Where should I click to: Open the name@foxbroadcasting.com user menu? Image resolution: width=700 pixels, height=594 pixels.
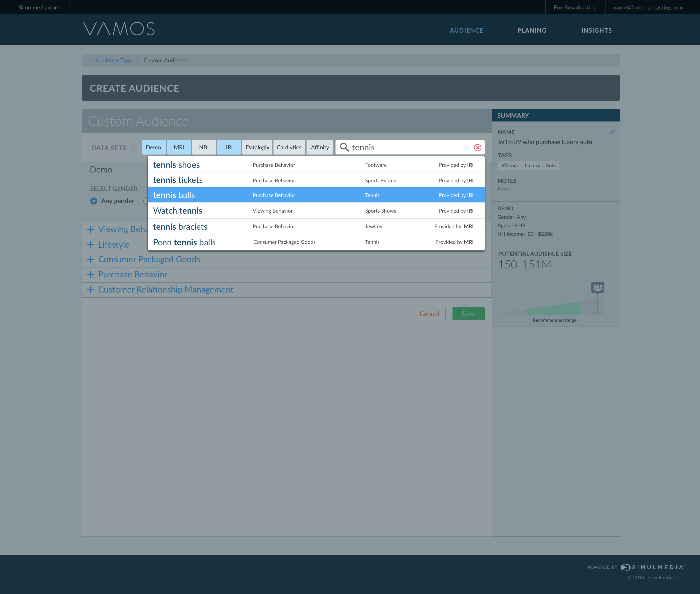648,7
